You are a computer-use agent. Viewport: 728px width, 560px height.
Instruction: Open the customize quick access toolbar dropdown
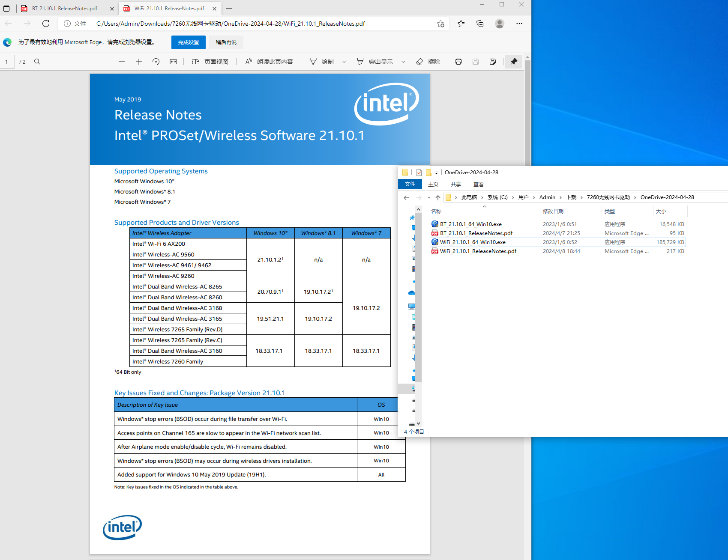click(436, 173)
